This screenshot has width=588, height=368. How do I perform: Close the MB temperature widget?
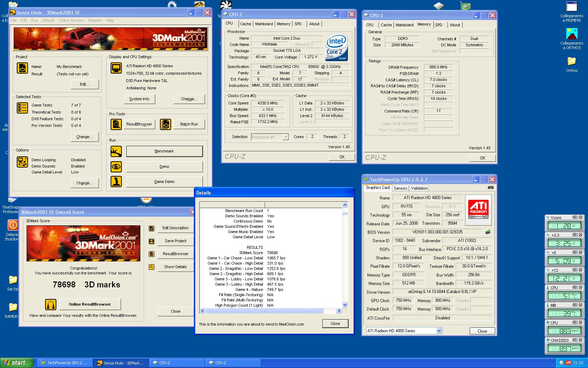580,305
